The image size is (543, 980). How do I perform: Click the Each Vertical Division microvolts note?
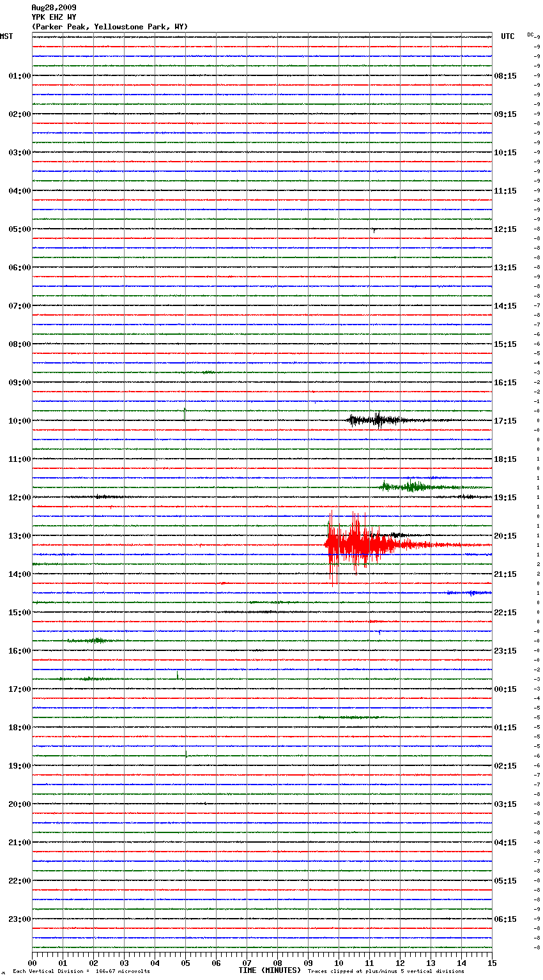click(x=82, y=972)
